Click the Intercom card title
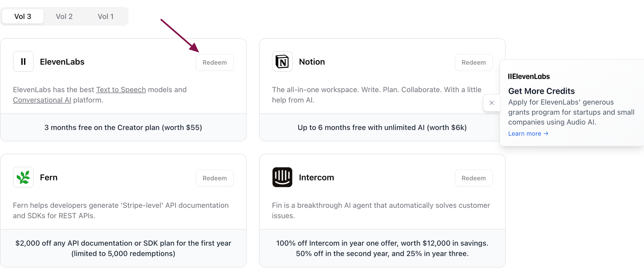 (316, 178)
